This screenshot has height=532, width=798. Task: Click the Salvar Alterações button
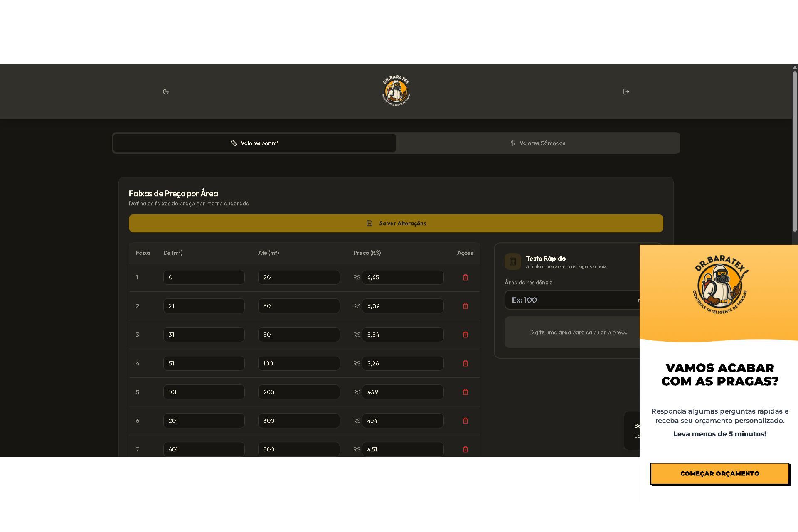pos(396,223)
